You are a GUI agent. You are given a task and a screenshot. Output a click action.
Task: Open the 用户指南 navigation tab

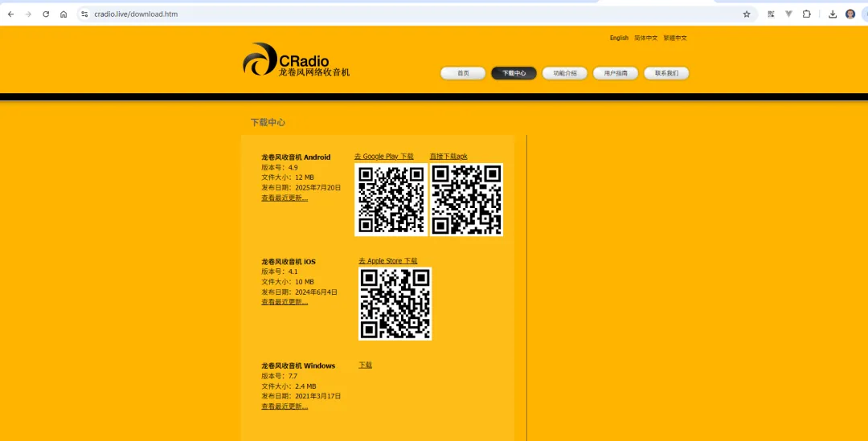coord(616,73)
